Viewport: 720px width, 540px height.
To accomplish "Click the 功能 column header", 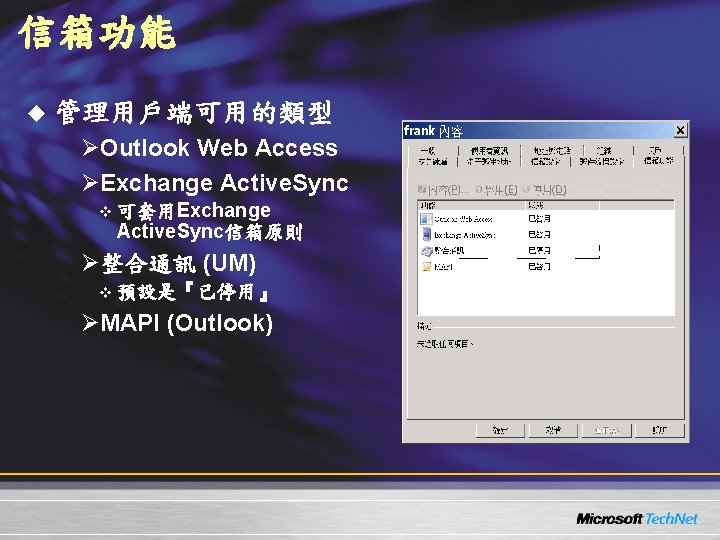I will click(x=472, y=205).
